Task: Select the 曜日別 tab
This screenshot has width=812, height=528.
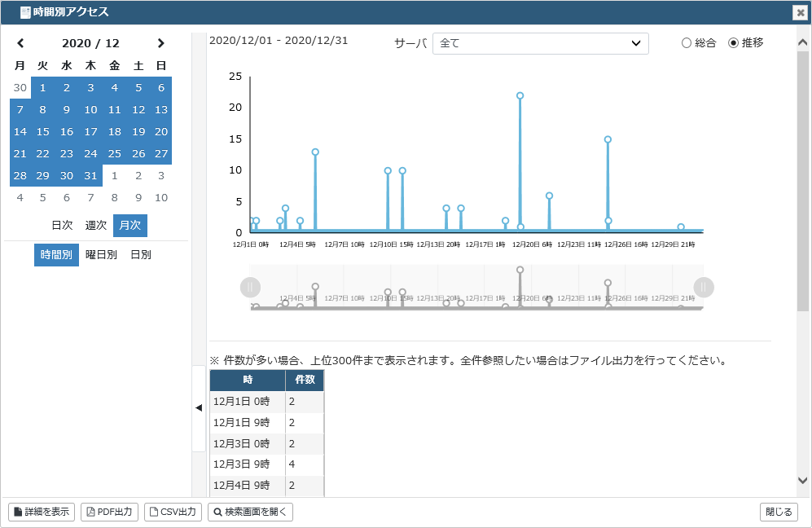Action: tap(102, 255)
